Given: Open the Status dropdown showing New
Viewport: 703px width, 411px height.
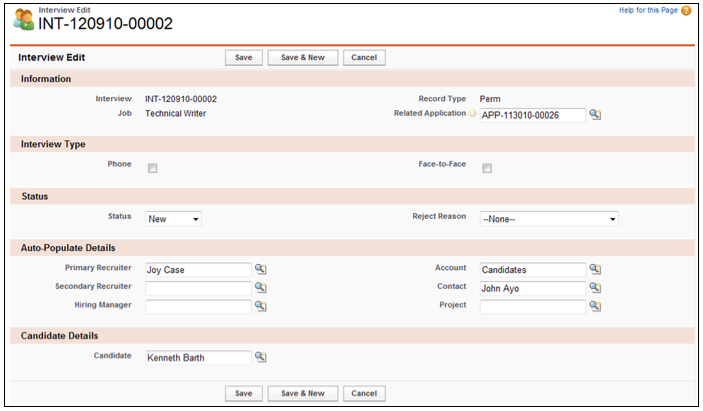Looking at the screenshot, I should point(173,219).
